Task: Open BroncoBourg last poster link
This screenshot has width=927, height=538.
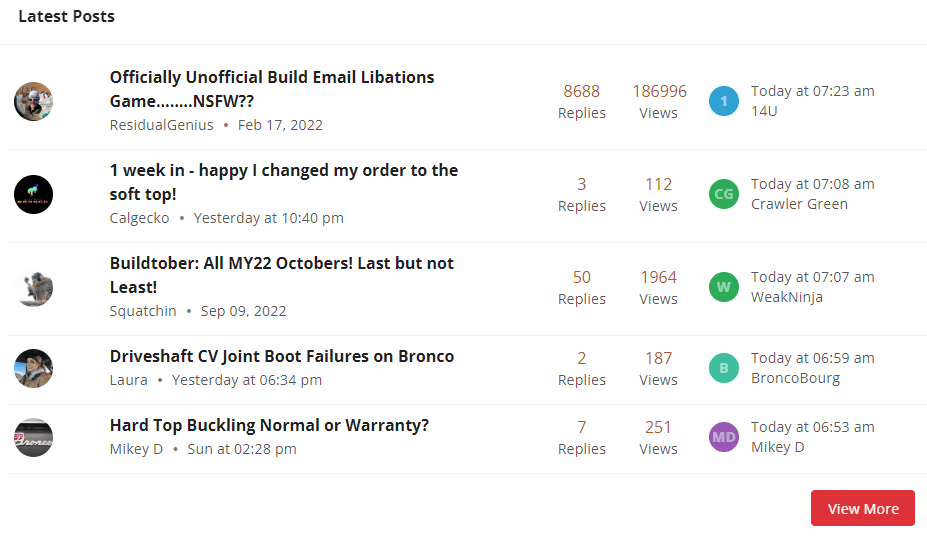Action: [795, 378]
